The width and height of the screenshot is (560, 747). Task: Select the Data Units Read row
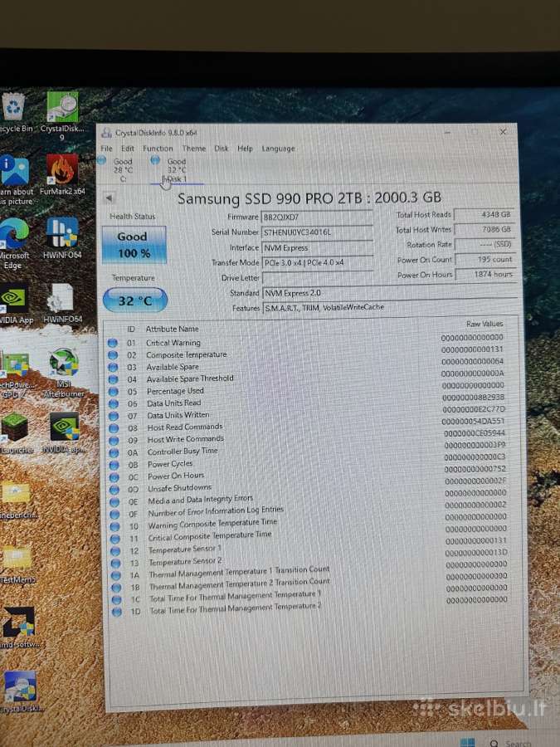click(x=306, y=401)
